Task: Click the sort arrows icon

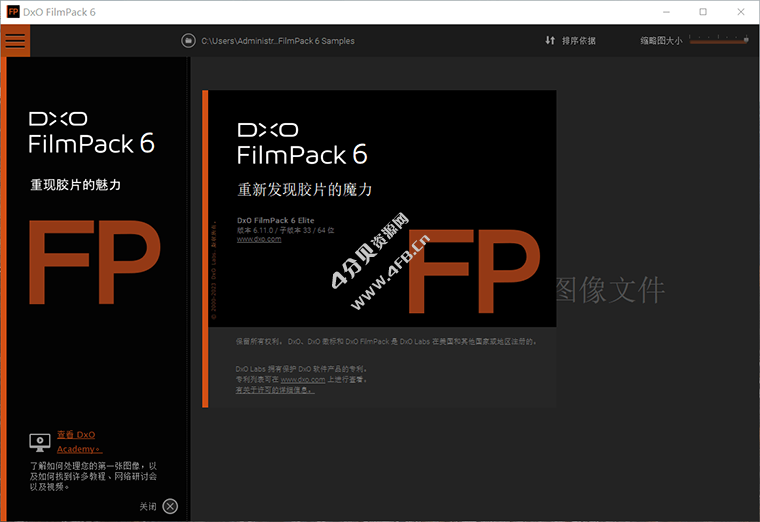Action: coord(550,41)
